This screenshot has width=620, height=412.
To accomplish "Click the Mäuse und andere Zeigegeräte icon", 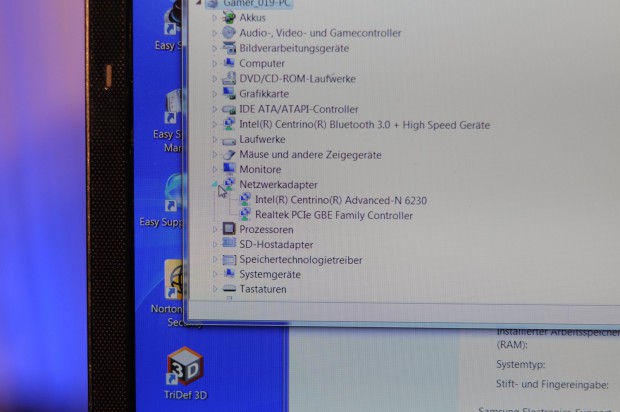I will (x=229, y=155).
